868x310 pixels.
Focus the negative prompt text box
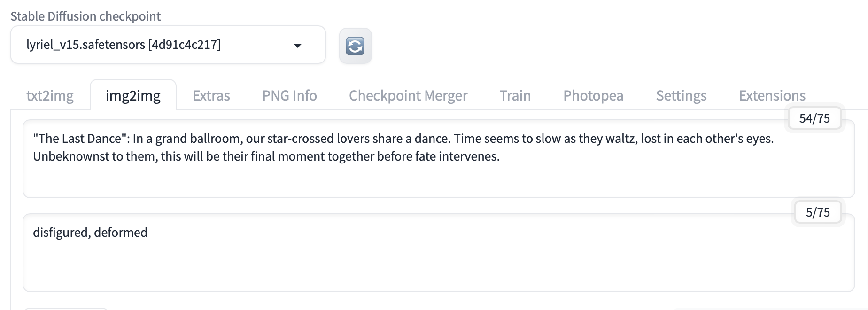[x=439, y=253]
